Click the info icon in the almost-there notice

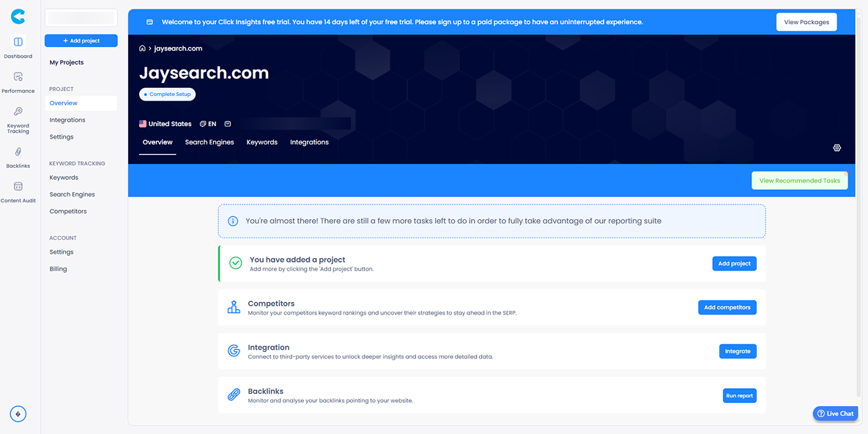tap(234, 221)
